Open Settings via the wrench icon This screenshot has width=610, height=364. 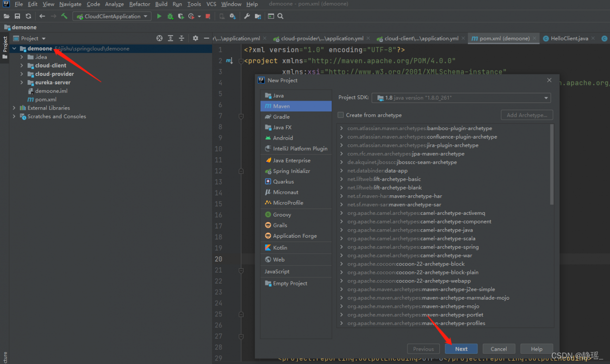coord(247,16)
